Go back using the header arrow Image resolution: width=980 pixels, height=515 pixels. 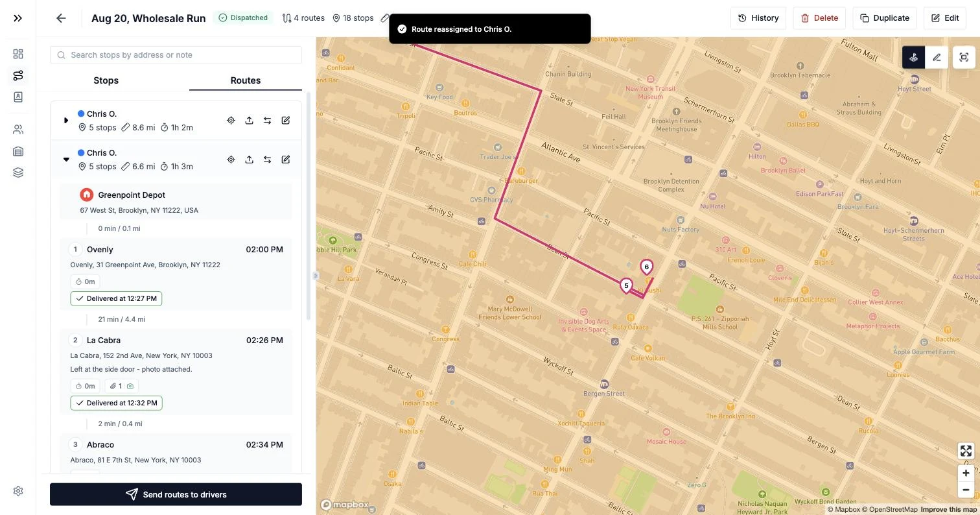coord(61,18)
